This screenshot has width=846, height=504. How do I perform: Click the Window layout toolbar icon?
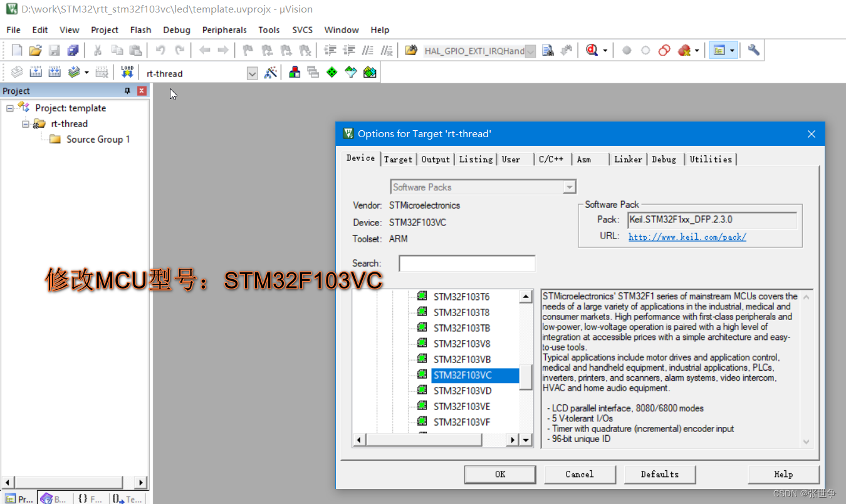[x=719, y=51]
